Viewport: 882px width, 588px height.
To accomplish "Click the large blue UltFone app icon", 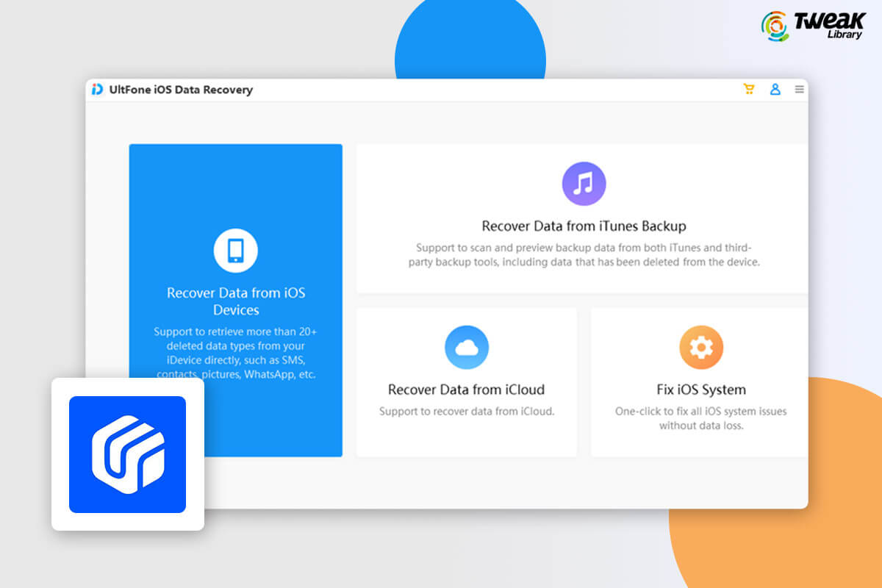I will pos(127,453).
